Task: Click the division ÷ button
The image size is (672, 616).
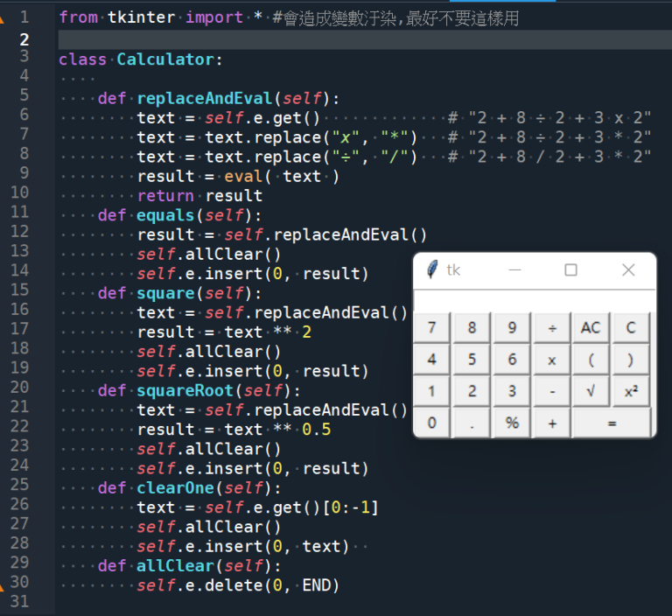Action: 552,328
